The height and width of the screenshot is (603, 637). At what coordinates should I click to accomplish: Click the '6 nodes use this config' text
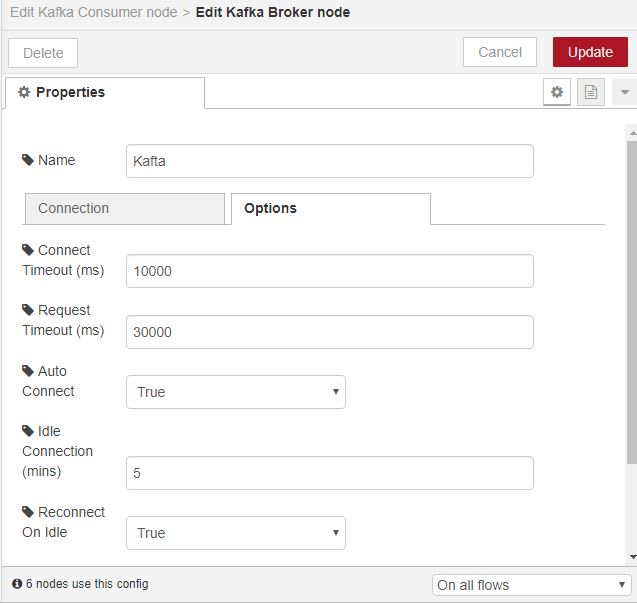tap(87, 584)
